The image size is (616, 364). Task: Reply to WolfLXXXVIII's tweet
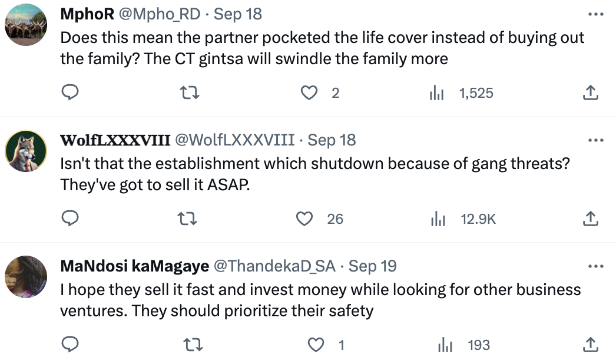(70, 219)
